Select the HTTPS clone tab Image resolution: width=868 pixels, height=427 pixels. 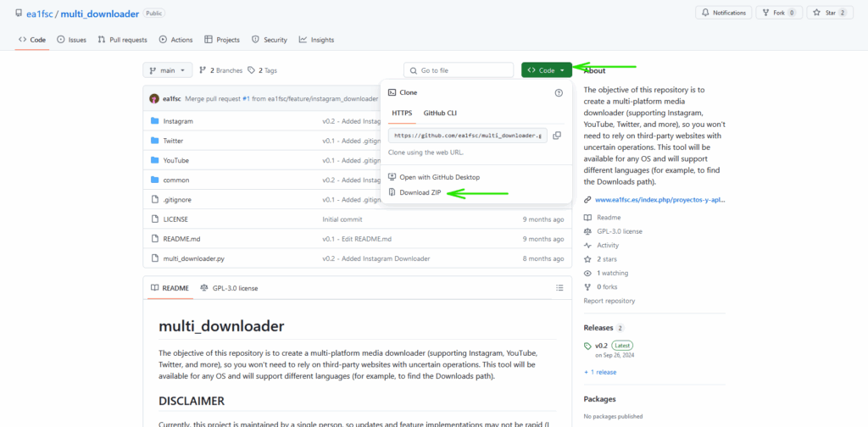click(x=402, y=113)
